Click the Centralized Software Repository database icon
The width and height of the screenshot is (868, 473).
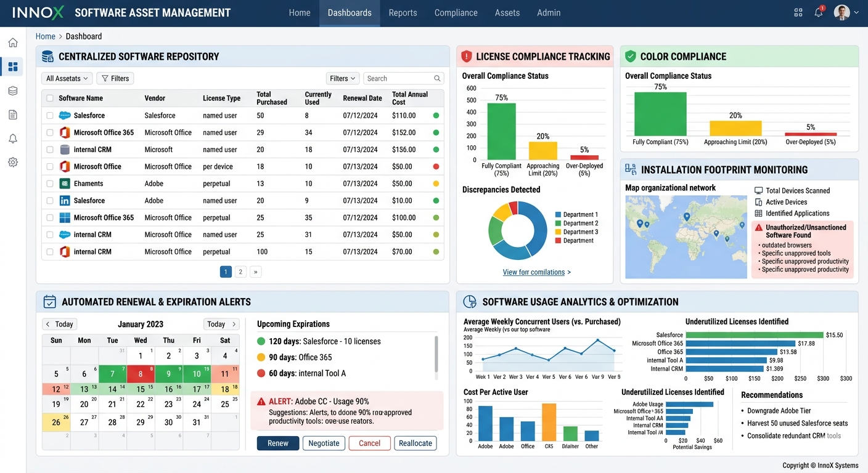pos(47,57)
